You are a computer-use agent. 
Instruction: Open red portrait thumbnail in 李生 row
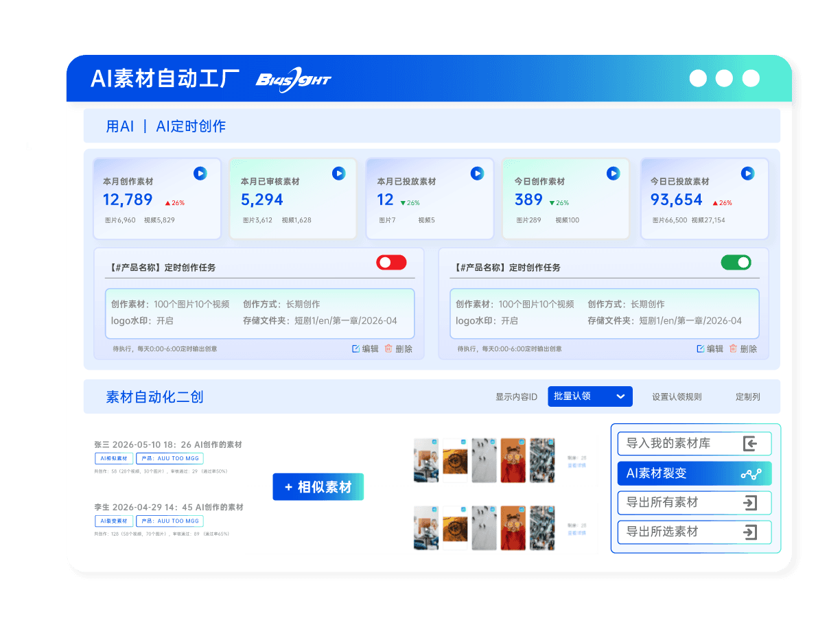pos(513,528)
